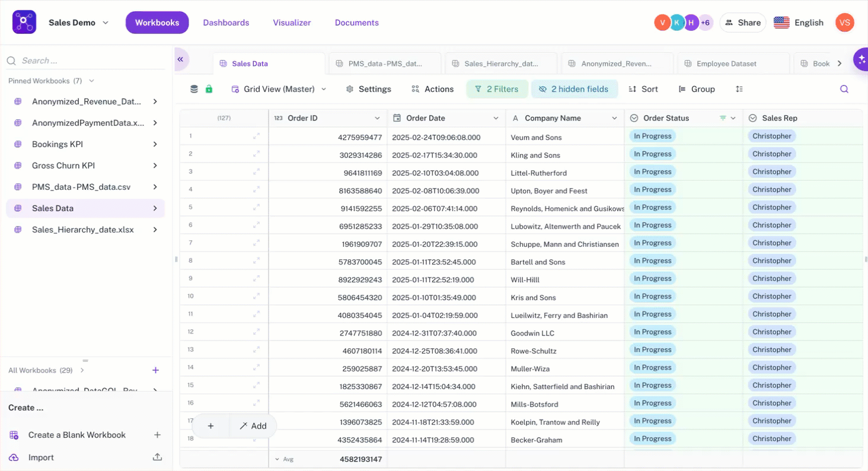Click the sidebar Search input field
The image size is (868, 471).
point(89,61)
